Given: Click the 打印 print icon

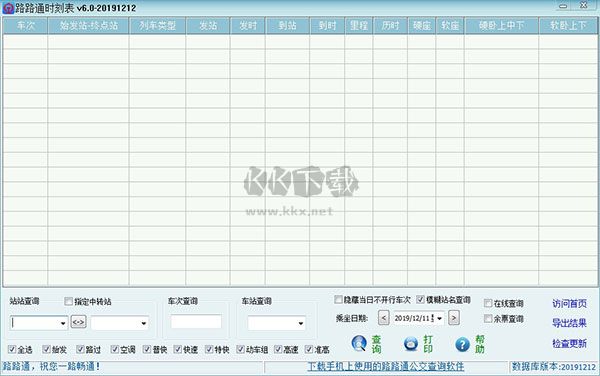Looking at the screenshot, I should (411, 343).
